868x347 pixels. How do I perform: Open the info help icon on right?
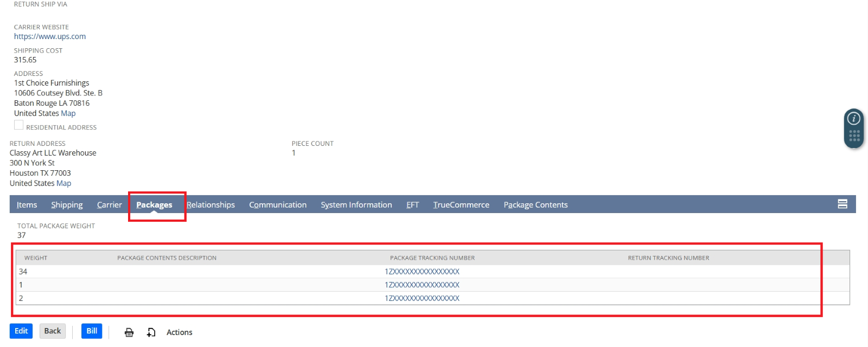(854, 118)
